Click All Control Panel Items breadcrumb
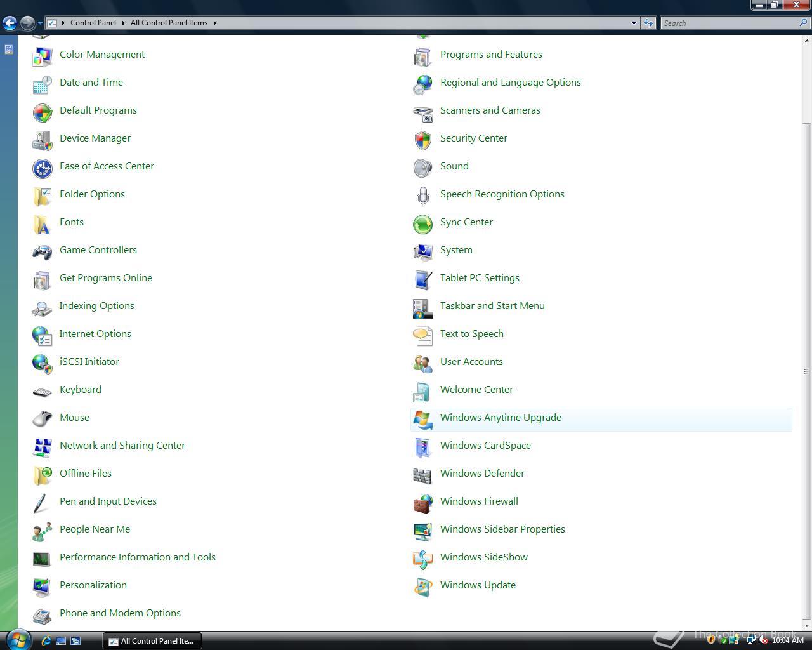The height and width of the screenshot is (650, 812). point(169,23)
